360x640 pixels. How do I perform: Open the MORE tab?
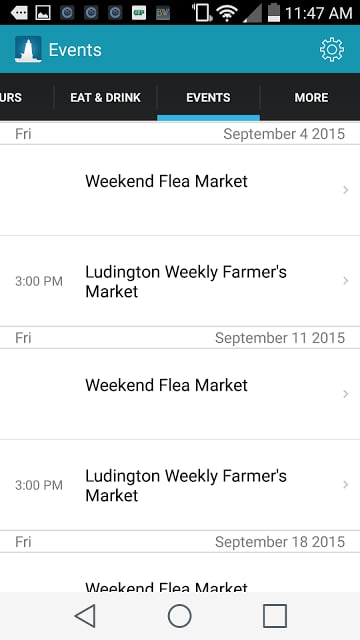coord(311,98)
